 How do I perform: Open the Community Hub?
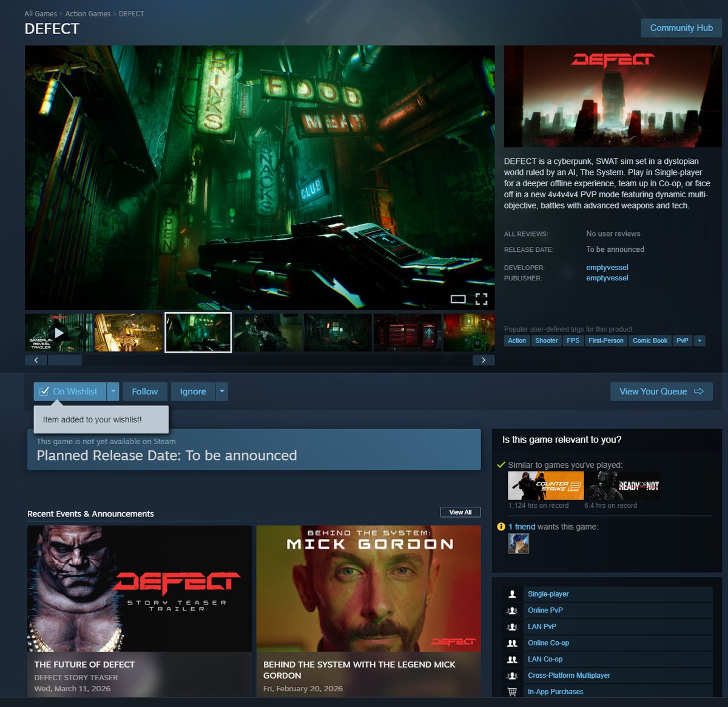click(681, 28)
